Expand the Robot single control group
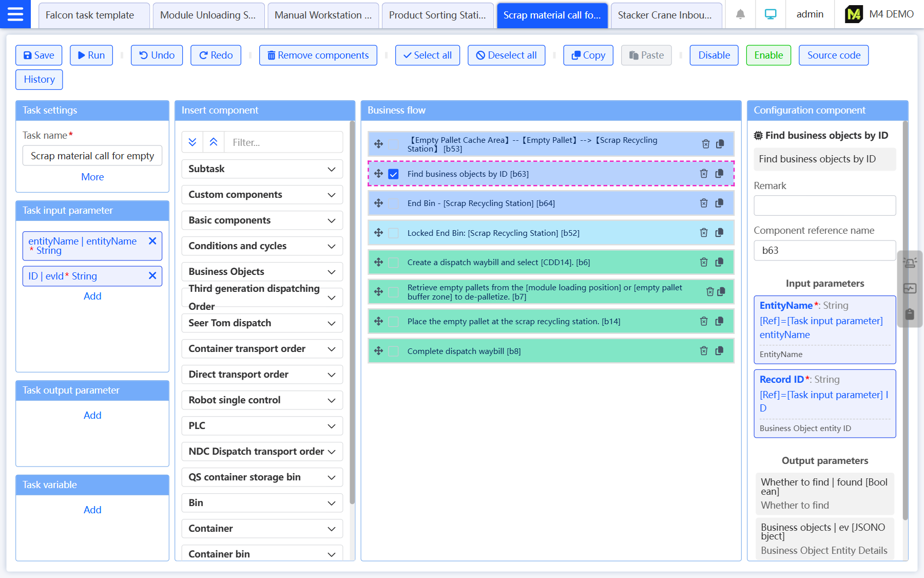 262,400
